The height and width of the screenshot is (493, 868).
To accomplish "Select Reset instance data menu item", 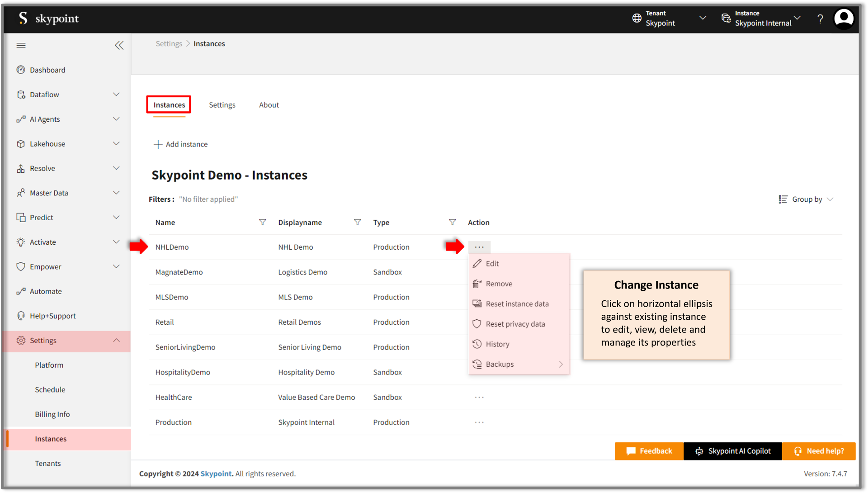I will [x=517, y=304].
